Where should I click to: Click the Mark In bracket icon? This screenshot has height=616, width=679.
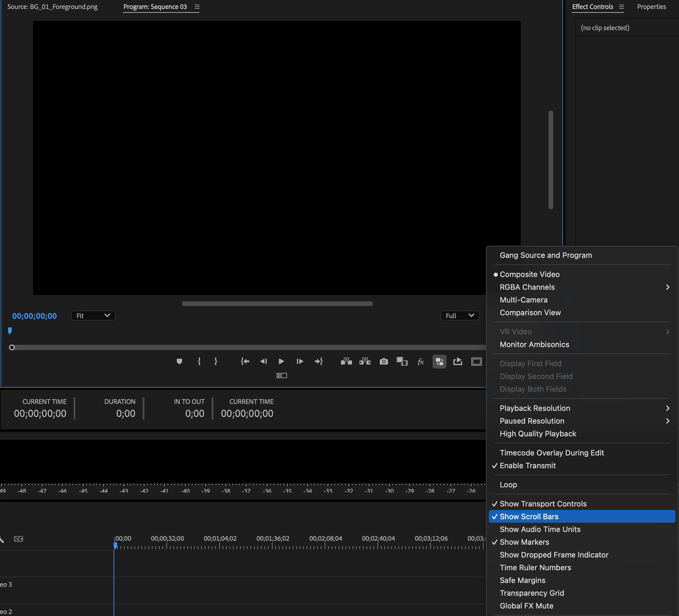(199, 362)
